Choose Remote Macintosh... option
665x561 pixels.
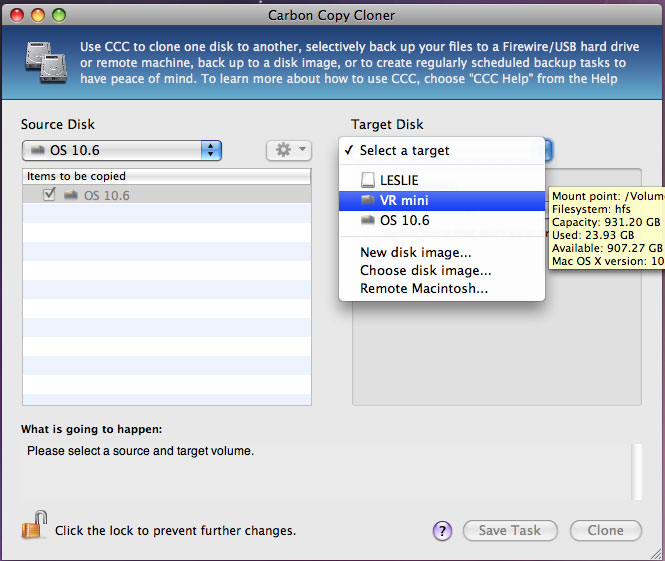click(441, 289)
